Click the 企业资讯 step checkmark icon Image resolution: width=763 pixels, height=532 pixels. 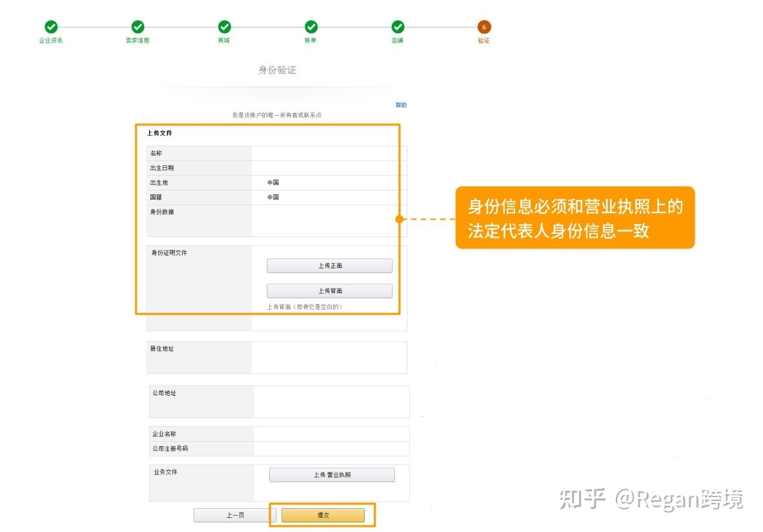click(51, 27)
